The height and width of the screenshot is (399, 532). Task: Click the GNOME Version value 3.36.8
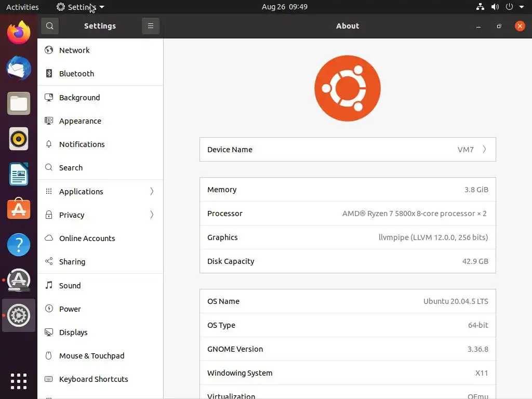click(478, 349)
